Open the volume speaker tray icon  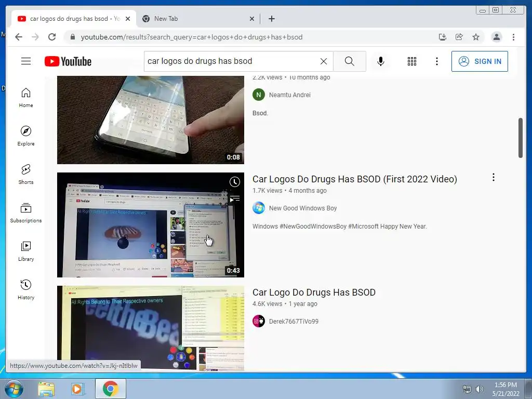[x=479, y=389]
